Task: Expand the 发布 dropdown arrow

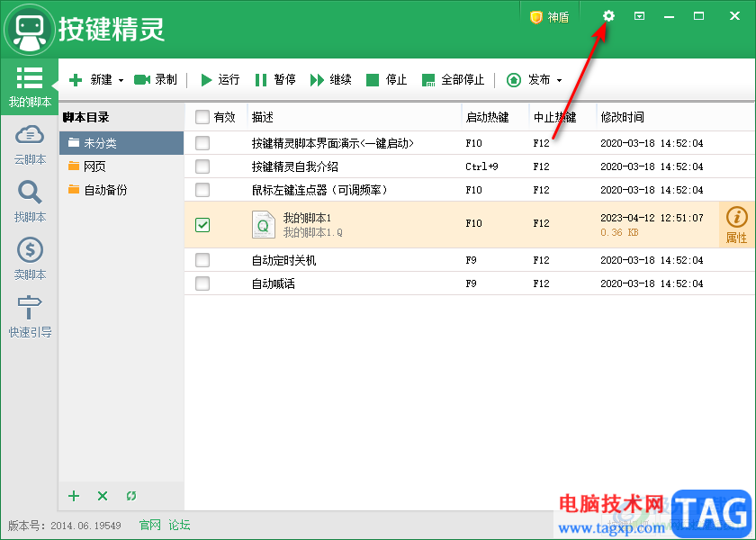Action: (559, 80)
